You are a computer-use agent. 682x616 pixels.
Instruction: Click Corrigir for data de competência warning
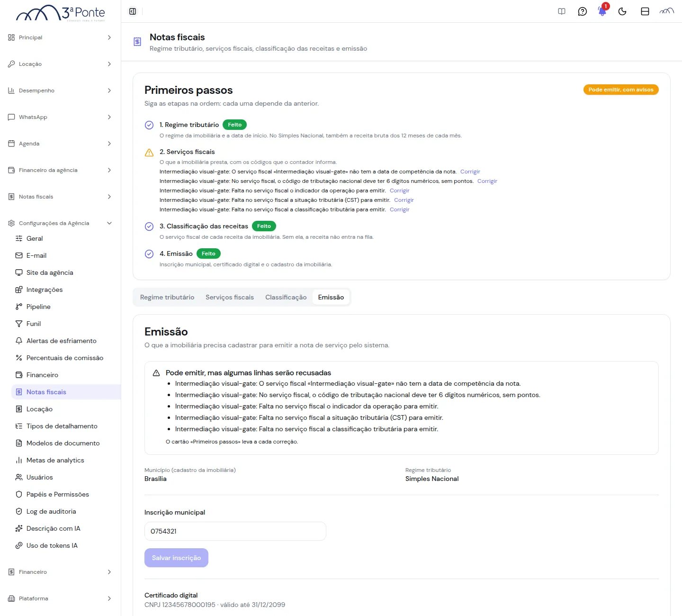470,172
